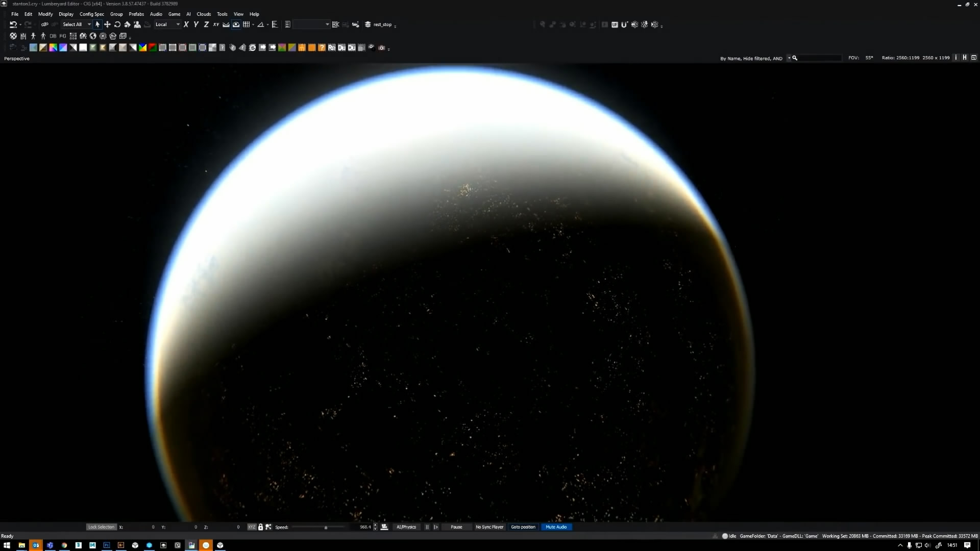980x551 pixels.
Task: Click the viewport search magnifier icon
Action: tap(795, 58)
